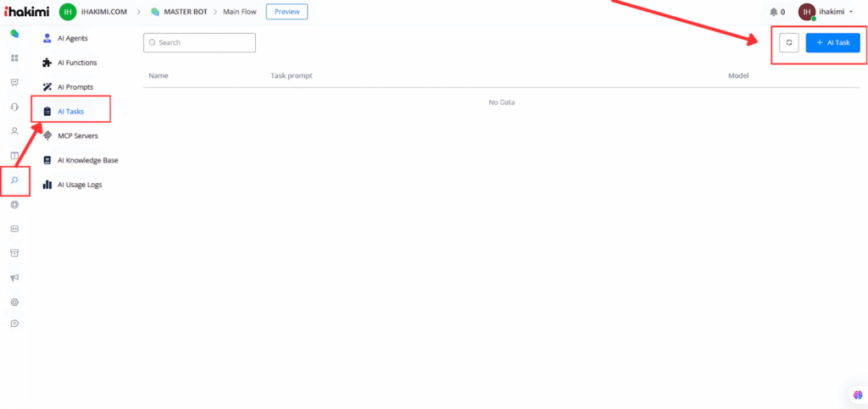Select the AI magic wand sidebar icon

(14, 180)
